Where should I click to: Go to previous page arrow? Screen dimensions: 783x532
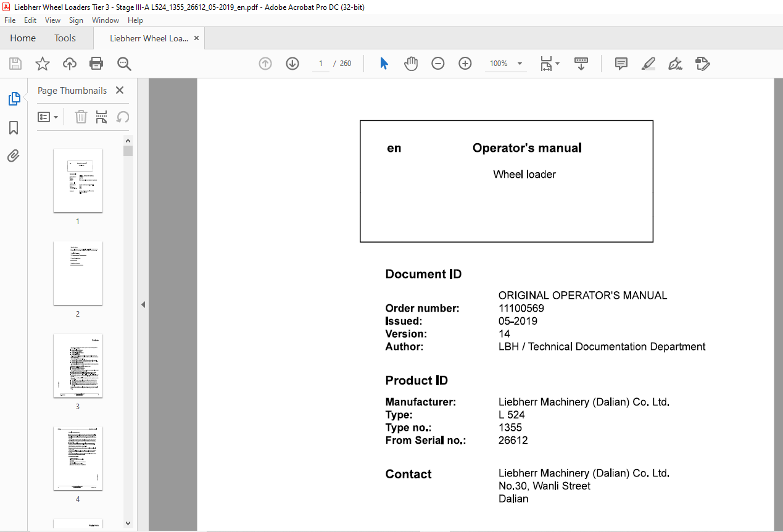coord(265,64)
